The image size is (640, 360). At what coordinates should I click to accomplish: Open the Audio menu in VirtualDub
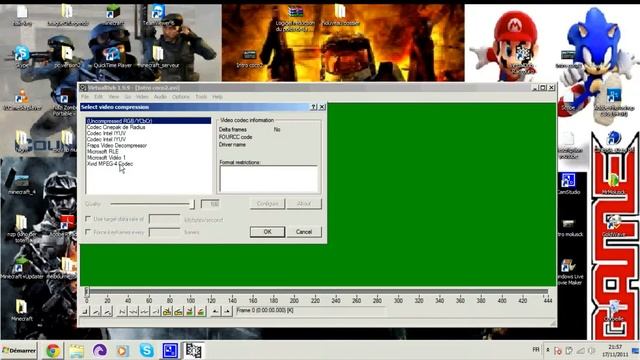[160, 97]
